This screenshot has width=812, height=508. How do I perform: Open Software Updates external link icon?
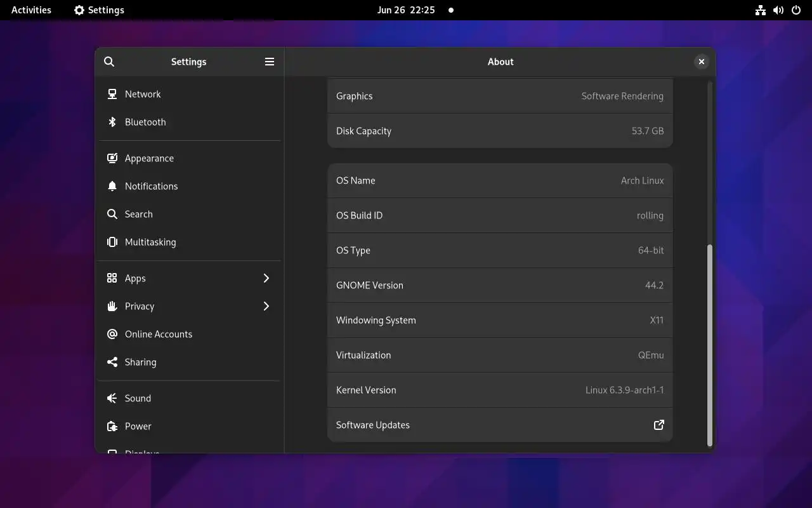(x=659, y=425)
